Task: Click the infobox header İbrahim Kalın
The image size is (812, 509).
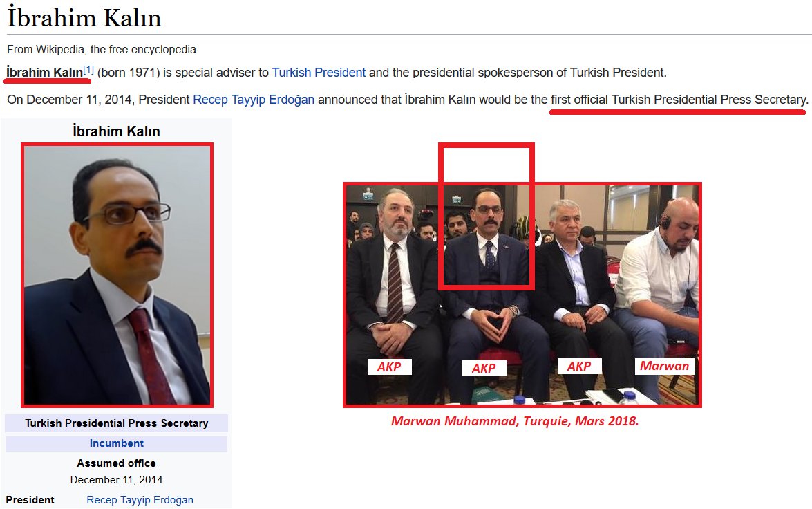Action: pyautogui.click(x=117, y=131)
